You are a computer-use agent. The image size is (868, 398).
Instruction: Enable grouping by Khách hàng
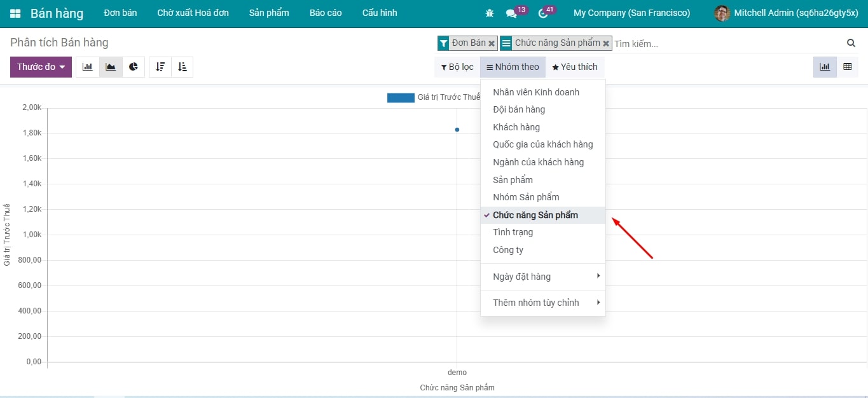pyautogui.click(x=516, y=127)
